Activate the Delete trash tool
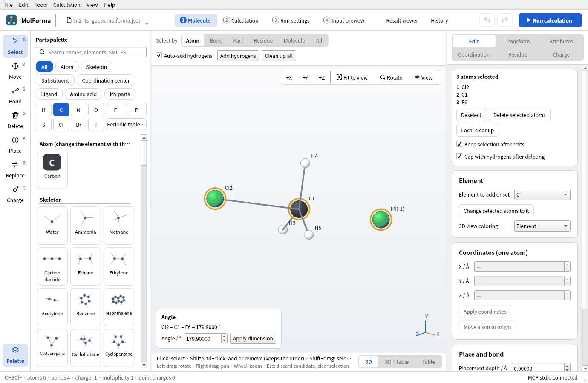The width and height of the screenshot is (588, 383). [x=15, y=120]
